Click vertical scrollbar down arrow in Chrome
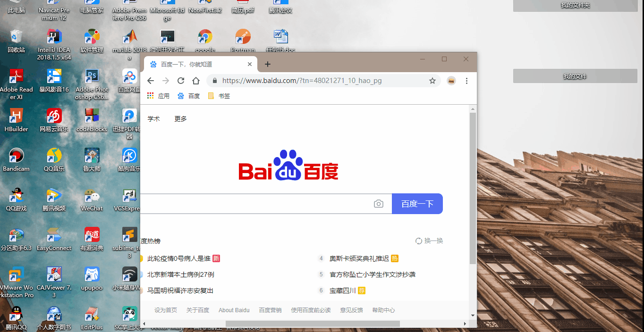The image size is (644, 332). [x=473, y=315]
